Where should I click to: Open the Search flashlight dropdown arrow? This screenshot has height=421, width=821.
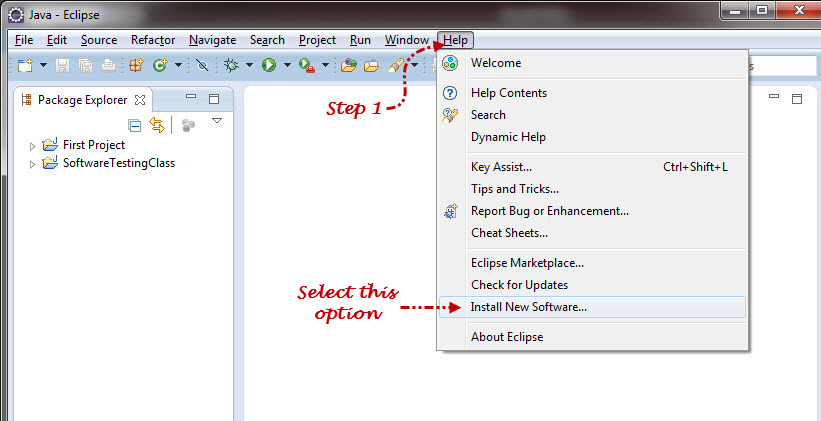point(414,65)
